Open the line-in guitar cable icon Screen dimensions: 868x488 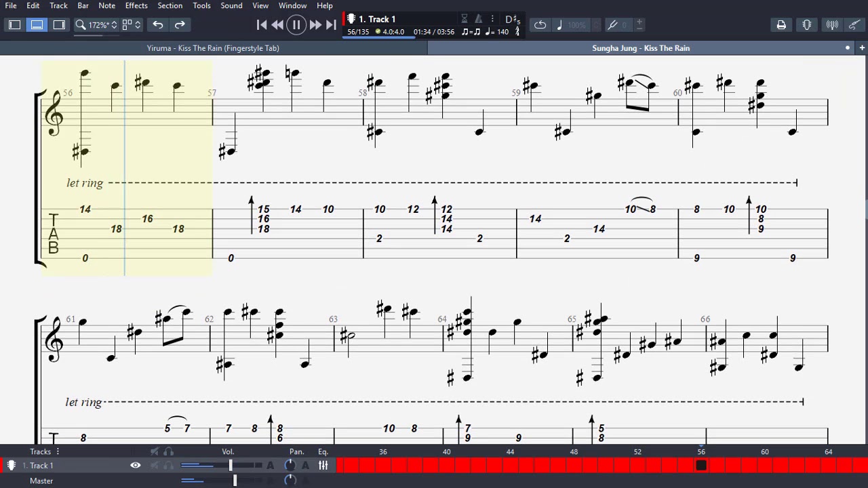[854, 25]
